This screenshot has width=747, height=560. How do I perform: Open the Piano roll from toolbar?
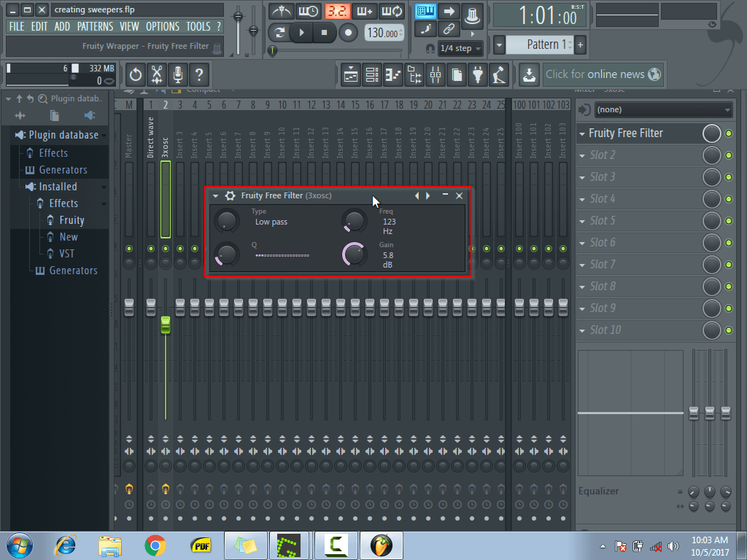click(393, 75)
